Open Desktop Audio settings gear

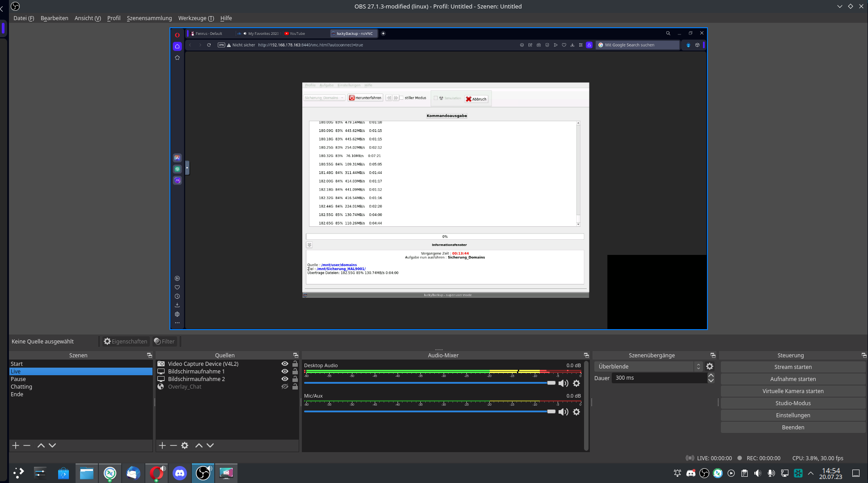click(576, 383)
